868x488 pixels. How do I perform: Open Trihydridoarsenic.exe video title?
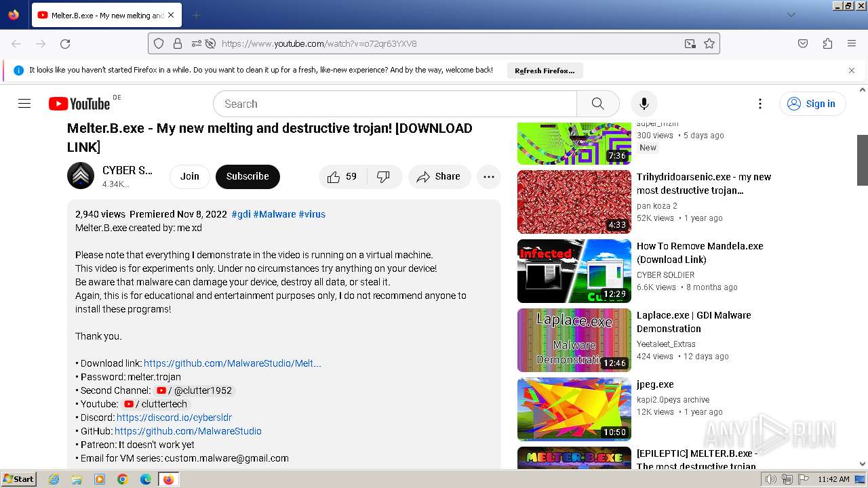704,184
